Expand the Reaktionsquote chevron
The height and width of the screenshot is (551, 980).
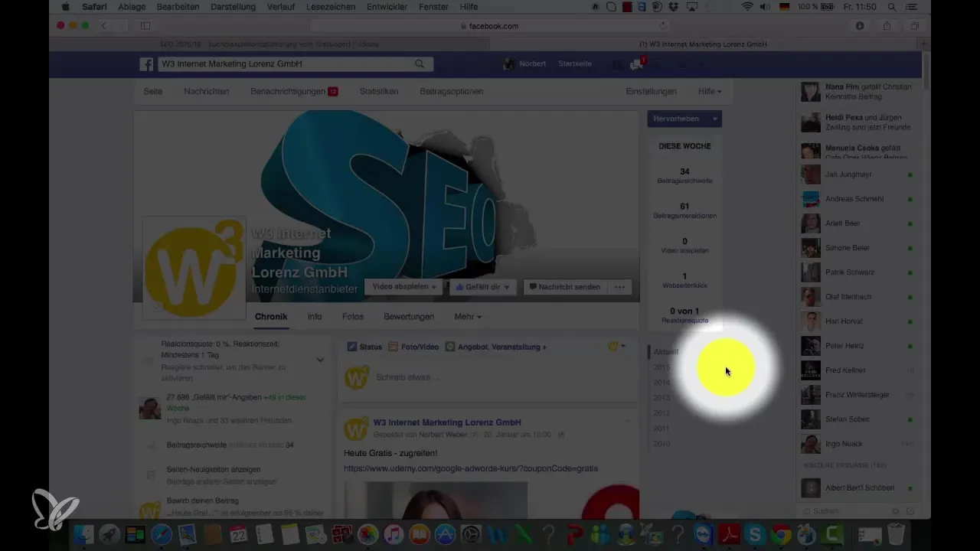(x=320, y=360)
